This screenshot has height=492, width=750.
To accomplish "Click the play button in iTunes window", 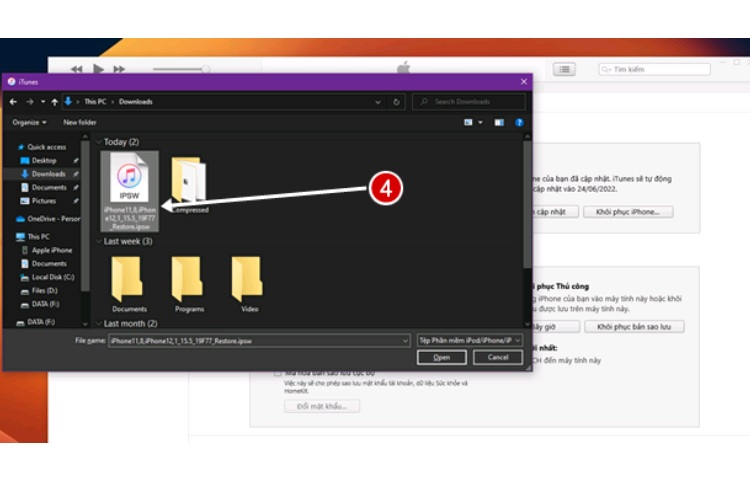I will pos(99,69).
